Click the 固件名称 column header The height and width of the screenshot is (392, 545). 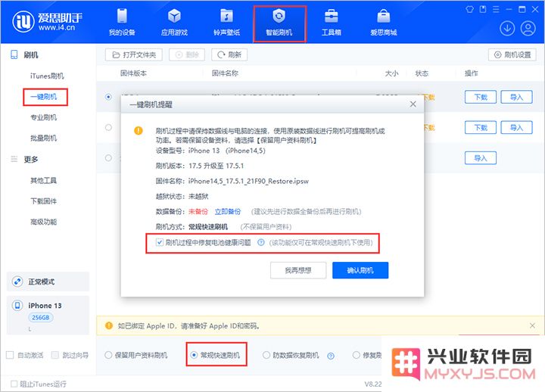[x=225, y=73]
